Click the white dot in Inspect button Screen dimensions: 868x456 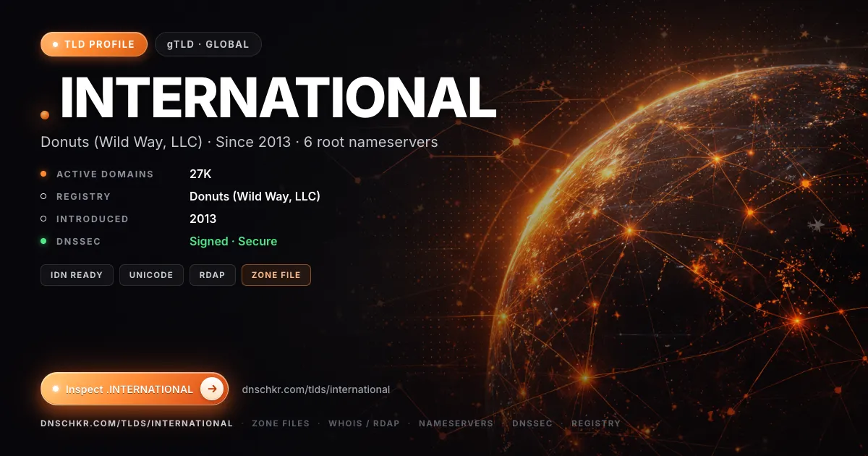tap(56, 389)
